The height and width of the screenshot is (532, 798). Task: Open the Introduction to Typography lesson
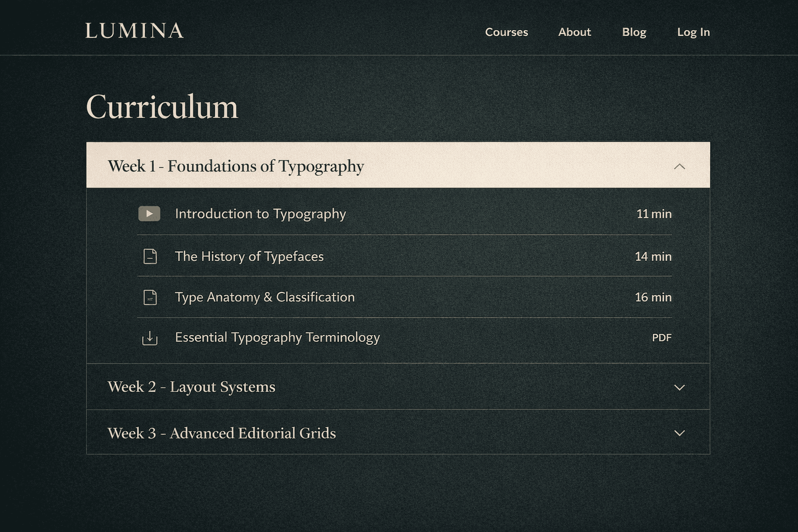click(x=261, y=214)
